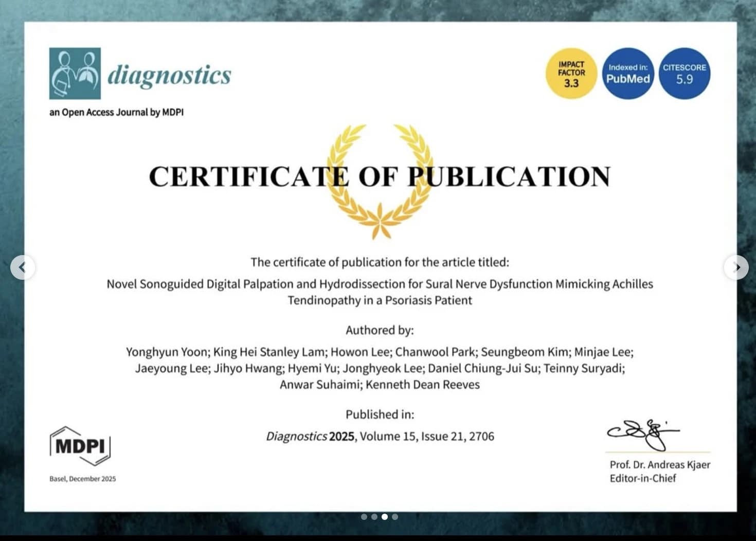
Task: Advance to the next image with the right arrow
Action: coord(736,267)
